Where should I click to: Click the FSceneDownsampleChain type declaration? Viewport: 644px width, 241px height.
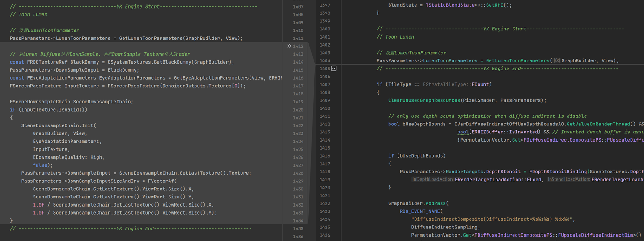40,102
